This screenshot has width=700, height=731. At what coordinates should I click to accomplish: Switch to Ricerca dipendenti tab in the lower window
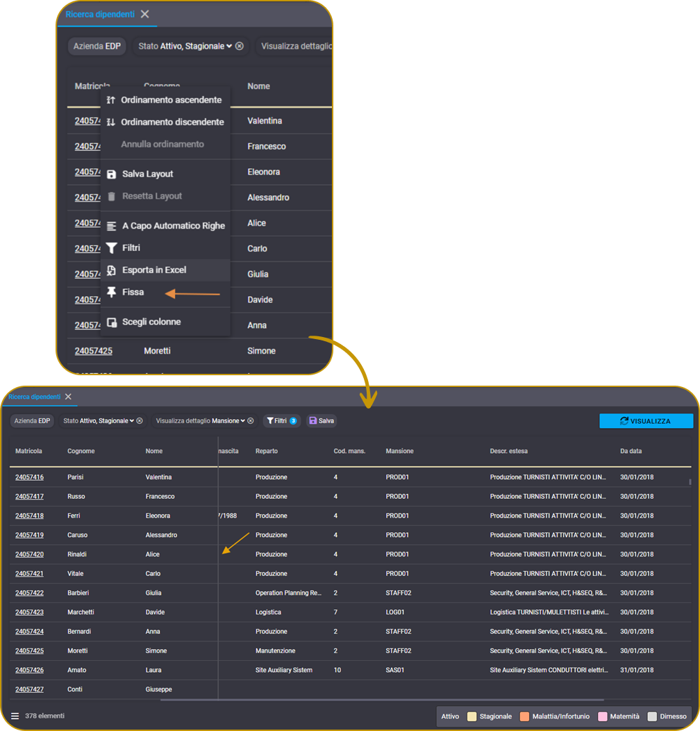35,397
